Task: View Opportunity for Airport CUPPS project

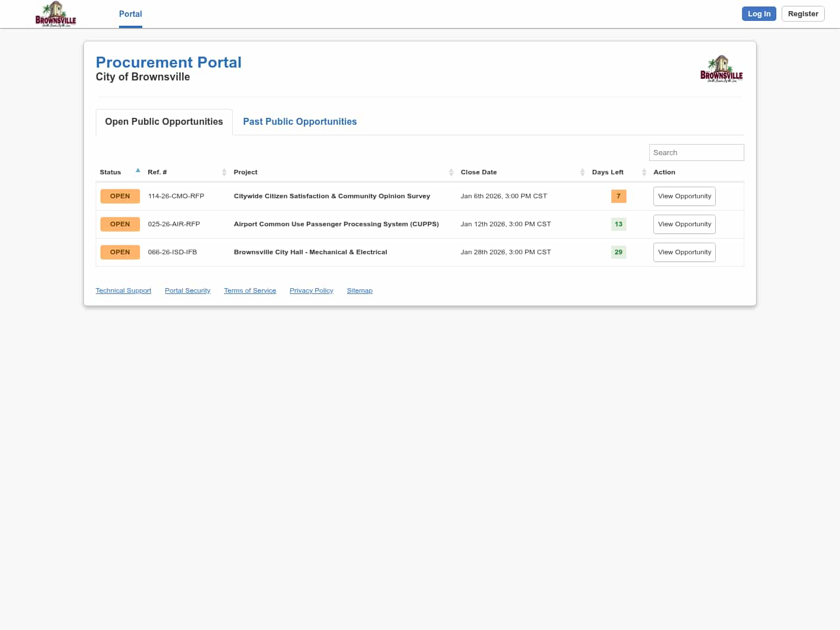Action: click(x=684, y=224)
